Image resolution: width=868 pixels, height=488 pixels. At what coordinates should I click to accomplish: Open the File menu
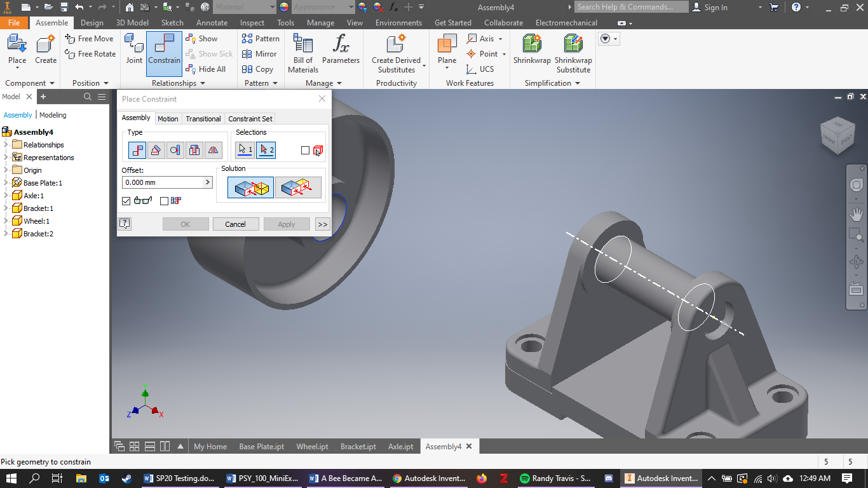[x=14, y=23]
